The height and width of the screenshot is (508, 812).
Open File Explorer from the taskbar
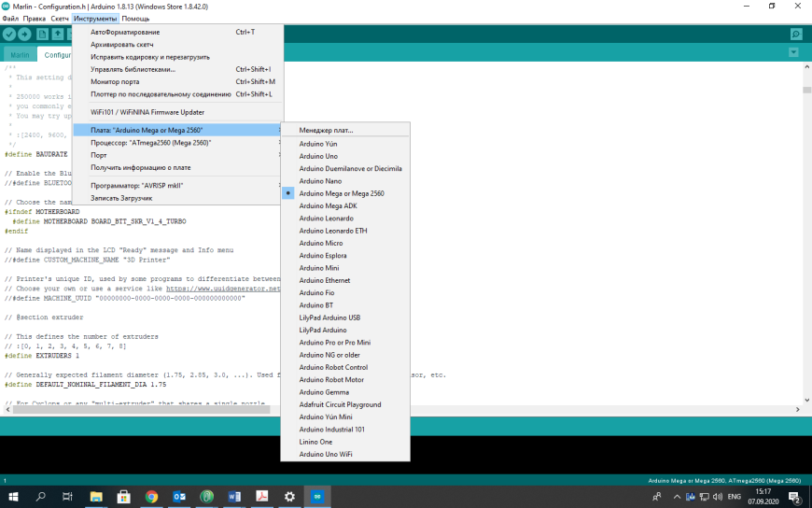pyautogui.click(x=96, y=497)
